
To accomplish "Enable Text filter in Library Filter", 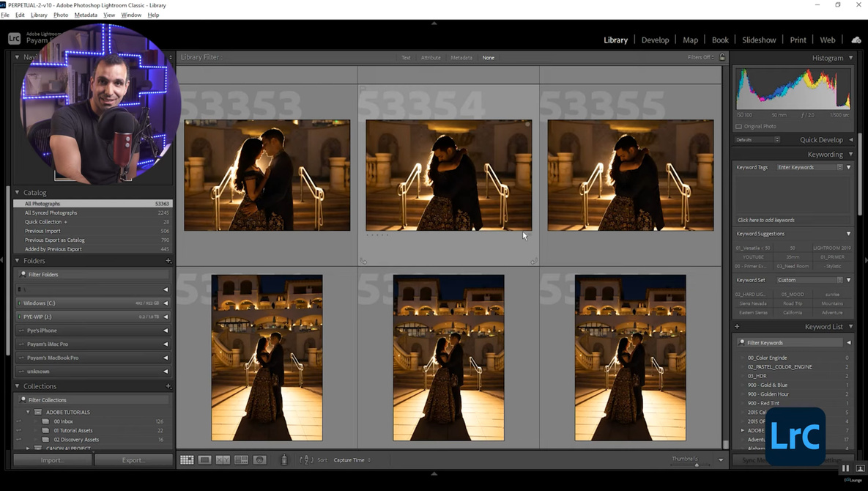I will click(406, 58).
